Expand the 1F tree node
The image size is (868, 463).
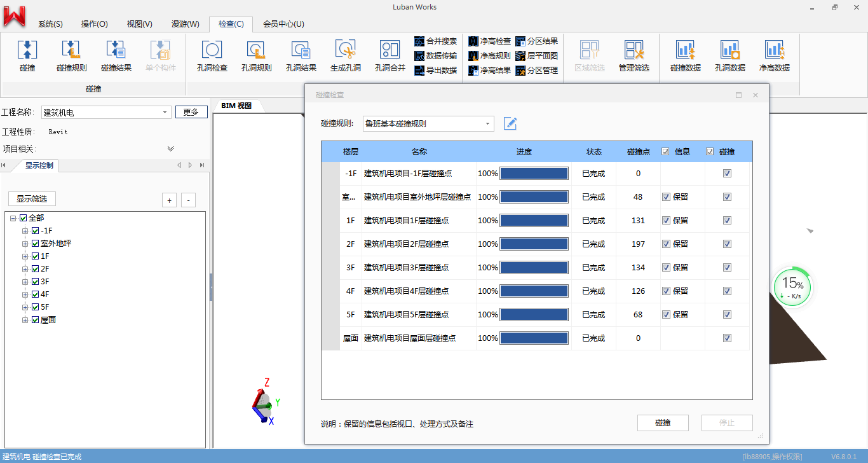point(25,256)
